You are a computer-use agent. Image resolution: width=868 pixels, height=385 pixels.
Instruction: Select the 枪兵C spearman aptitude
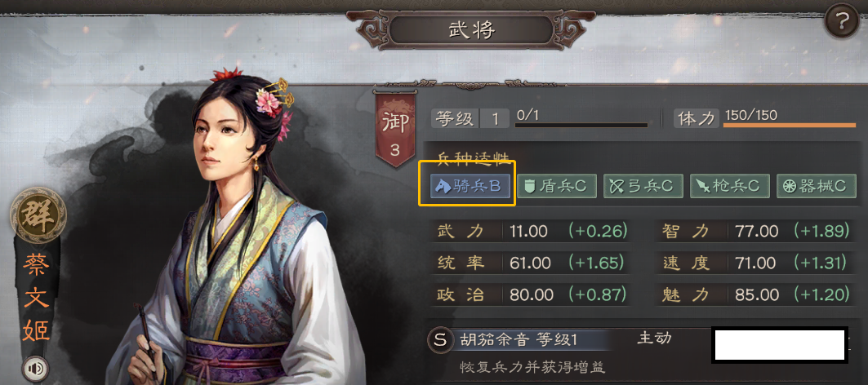point(730,187)
